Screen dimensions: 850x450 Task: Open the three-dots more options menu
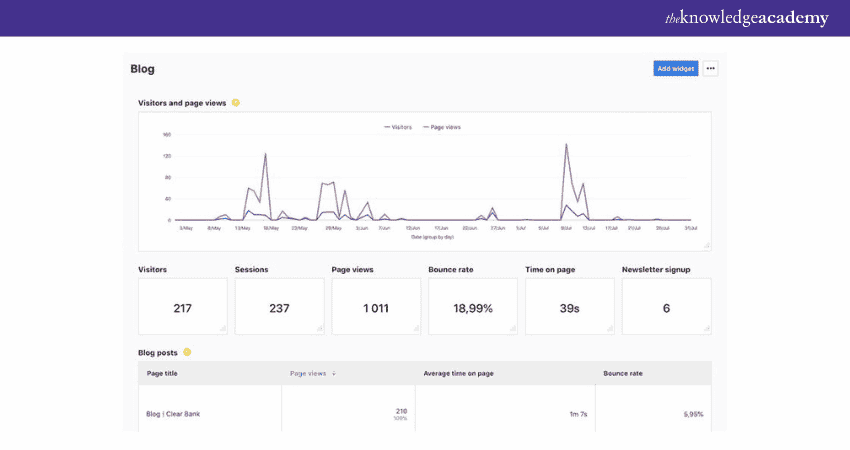pyautogui.click(x=710, y=69)
